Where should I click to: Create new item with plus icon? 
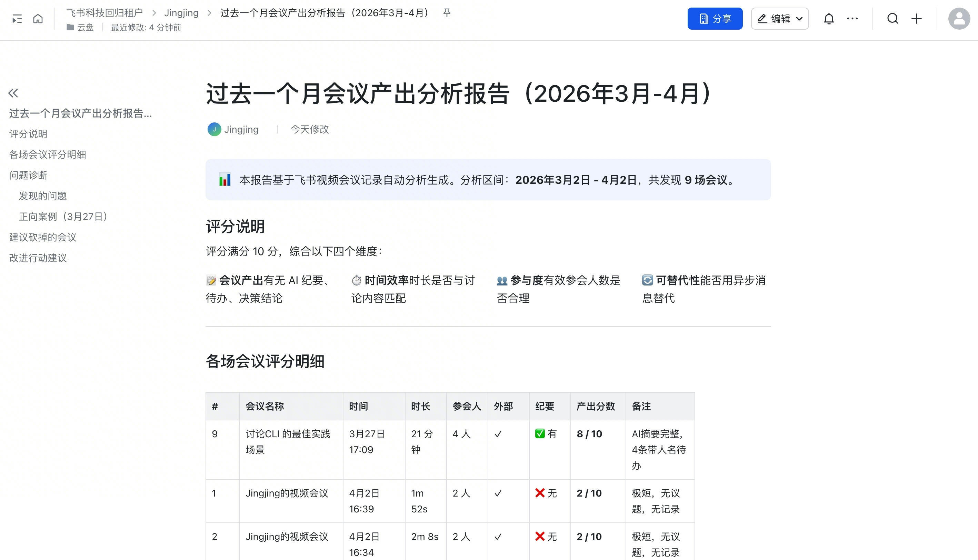(917, 19)
